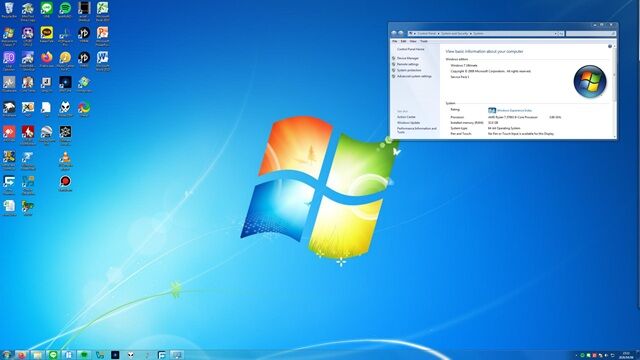This screenshot has height=360, width=640.
Task: Click System and Security breadcrumb
Action: point(455,33)
